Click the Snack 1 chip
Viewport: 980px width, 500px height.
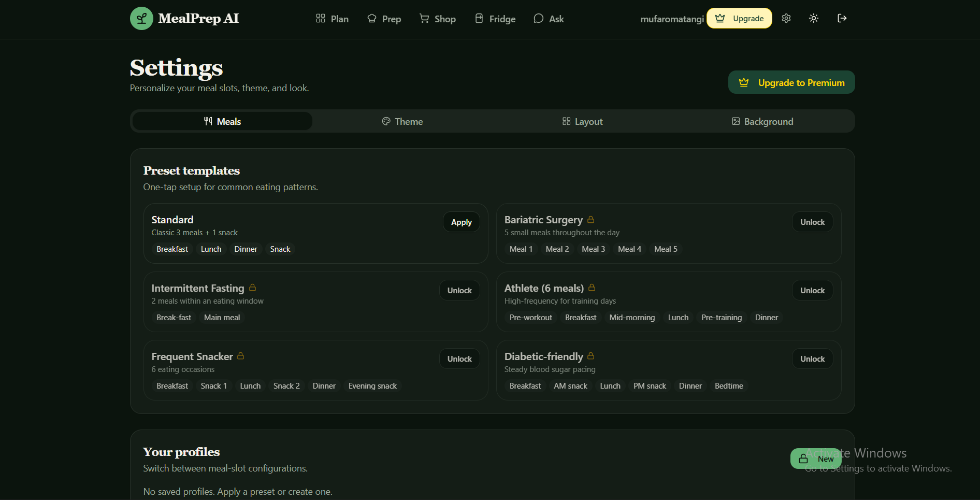[x=214, y=386]
